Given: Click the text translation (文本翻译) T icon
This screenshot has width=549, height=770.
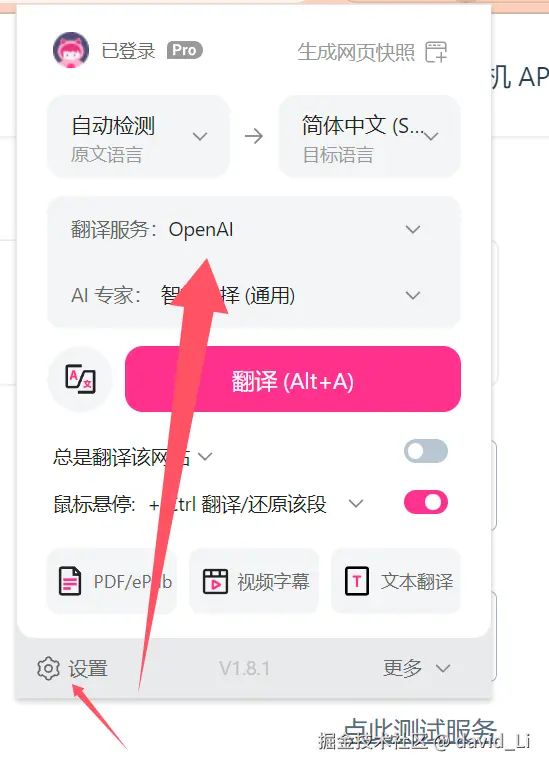Looking at the screenshot, I should pyautogui.click(x=357, y=581).
